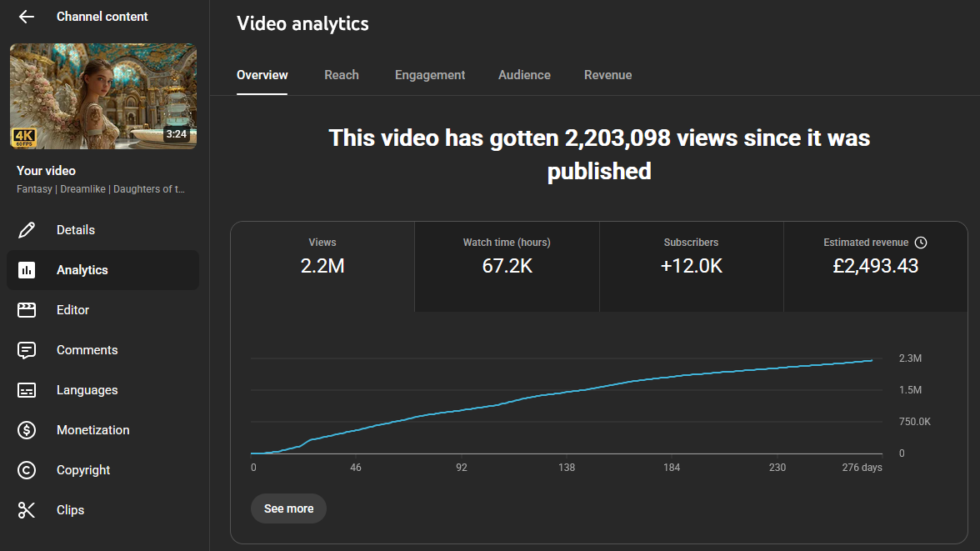Click the clock icon beside Estimated revenue
980x551 pixels.
pyautogui.click(x=921, y=243)
